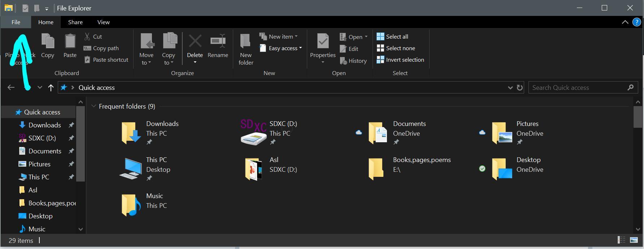
Task: Click Paste shortcut command
Action: 106,60
